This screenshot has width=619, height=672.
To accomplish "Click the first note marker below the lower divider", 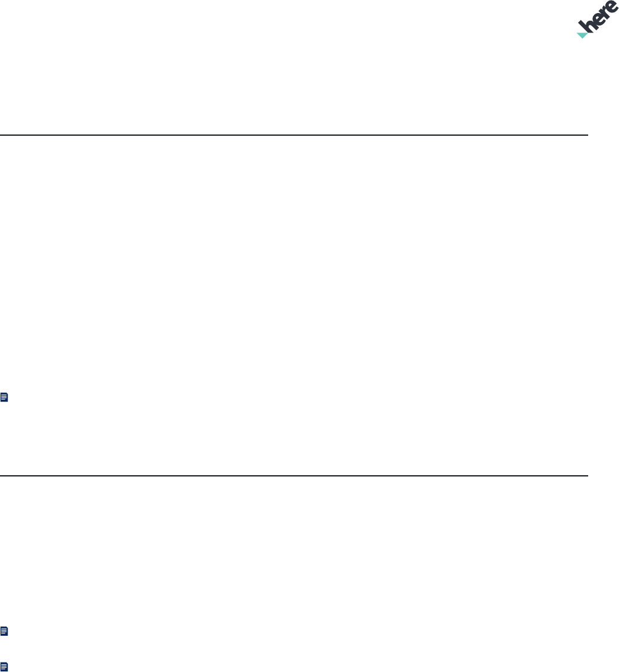I will [x=4, y=631].
